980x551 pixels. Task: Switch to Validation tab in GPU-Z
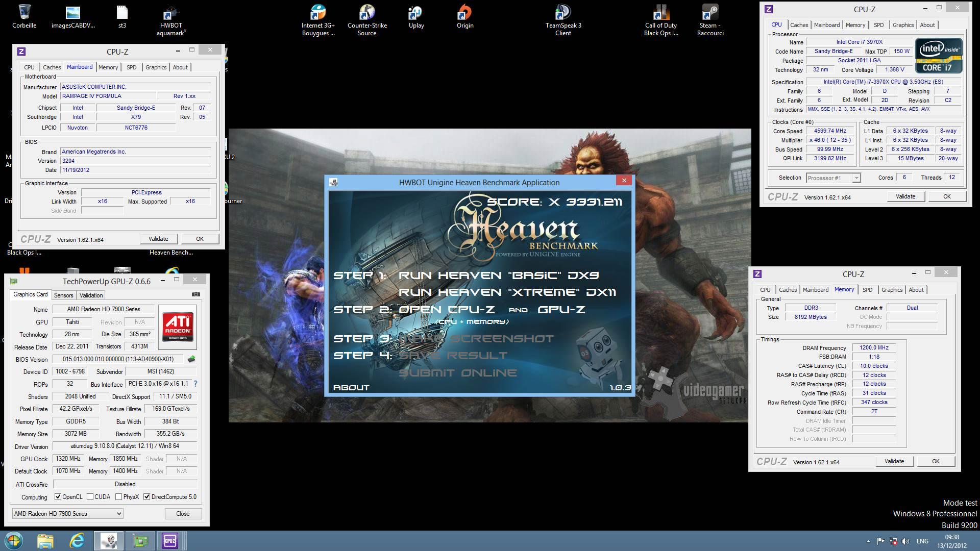tap(91, 295)
